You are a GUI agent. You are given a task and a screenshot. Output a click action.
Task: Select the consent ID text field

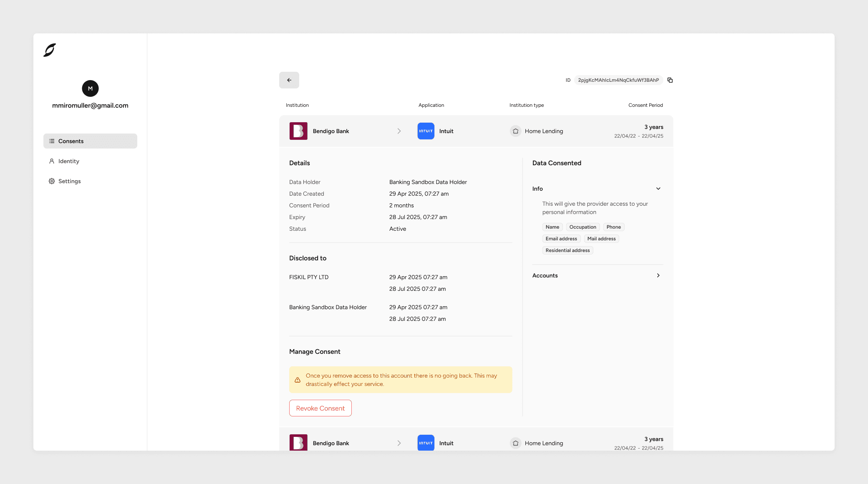618,80
